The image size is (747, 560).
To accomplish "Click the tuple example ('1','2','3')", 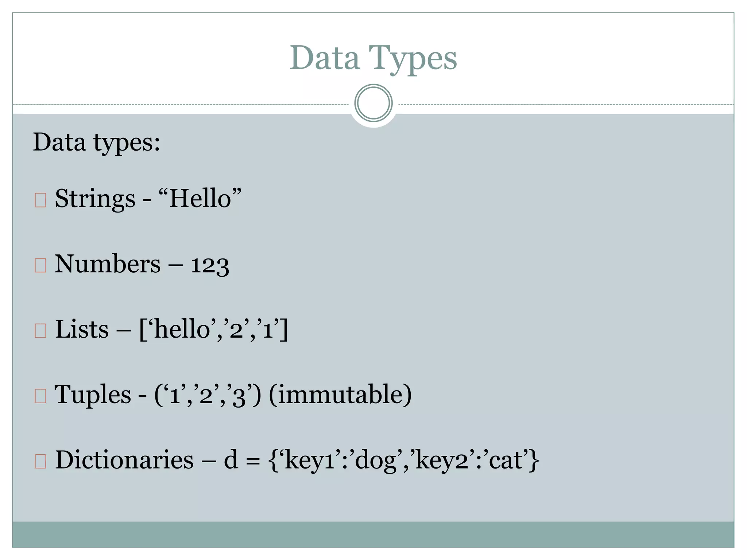I will coord(208,395).
